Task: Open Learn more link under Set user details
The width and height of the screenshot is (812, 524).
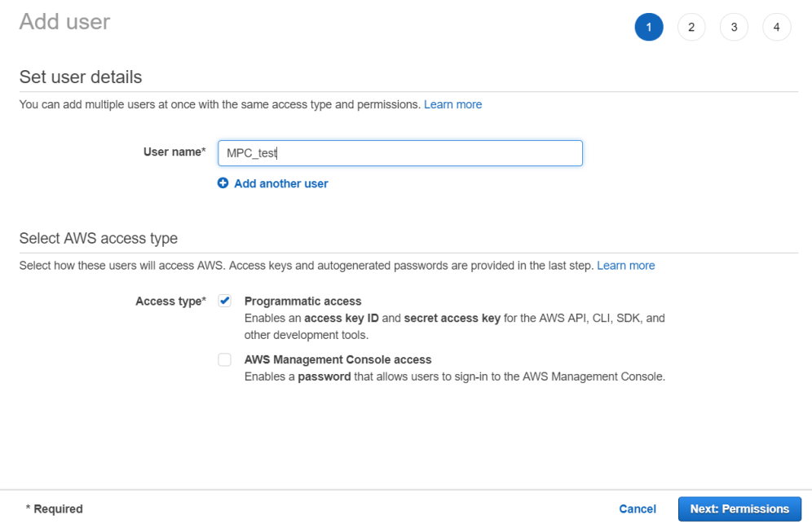Action: tap(452, 104)
